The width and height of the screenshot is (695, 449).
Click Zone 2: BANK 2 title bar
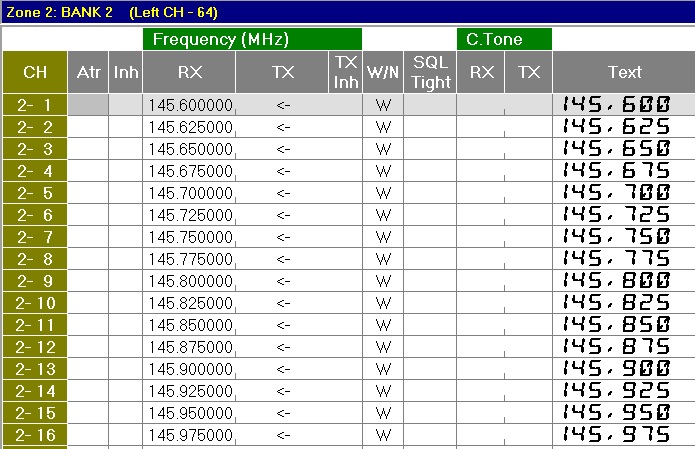pos(348,12)
